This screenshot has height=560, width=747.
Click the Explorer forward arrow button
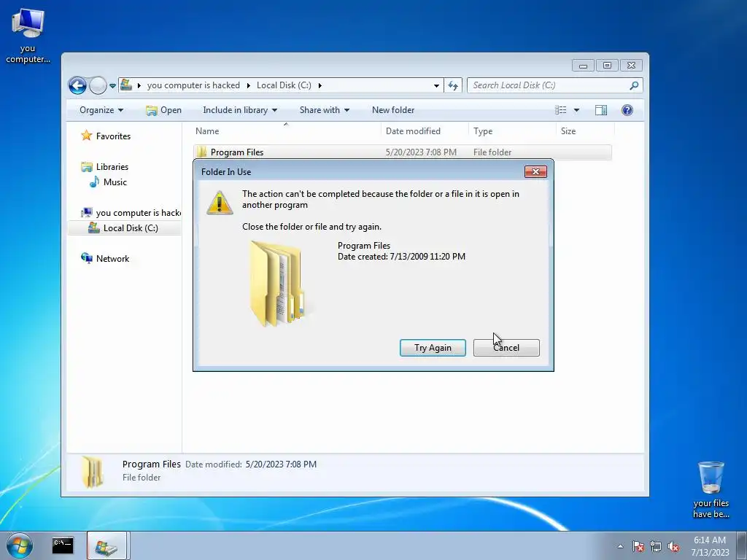tap(98, 86)
